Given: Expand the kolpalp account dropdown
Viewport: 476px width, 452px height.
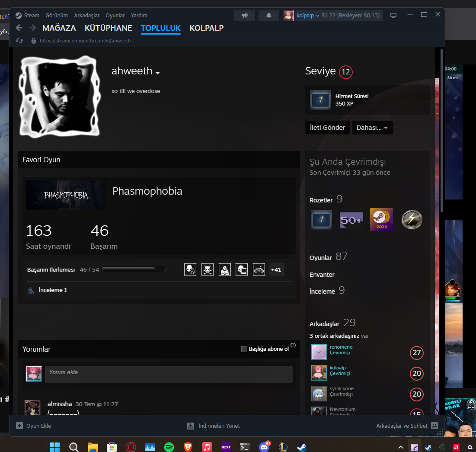Looking at the screenshot, I should click(317, 16).
